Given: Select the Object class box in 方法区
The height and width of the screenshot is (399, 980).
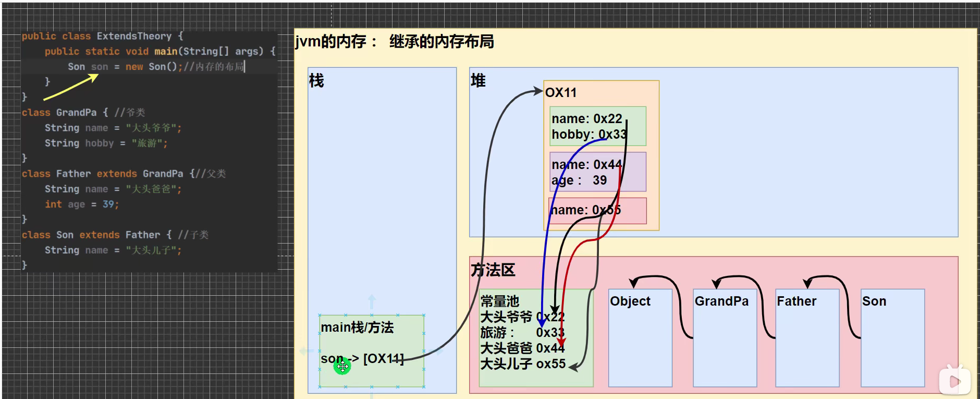Looking at the screenshot, I should tap(640, 338).
